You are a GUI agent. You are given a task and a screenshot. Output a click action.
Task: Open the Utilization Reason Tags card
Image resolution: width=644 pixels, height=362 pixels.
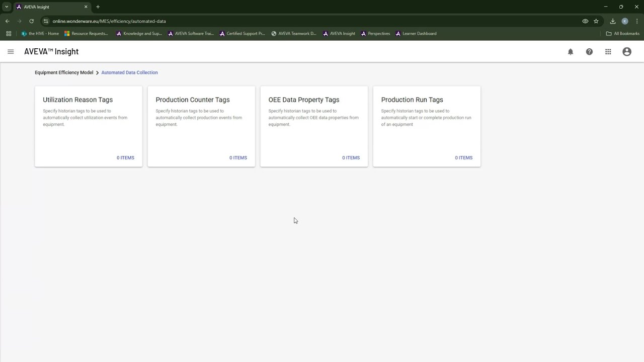[89, 126]
